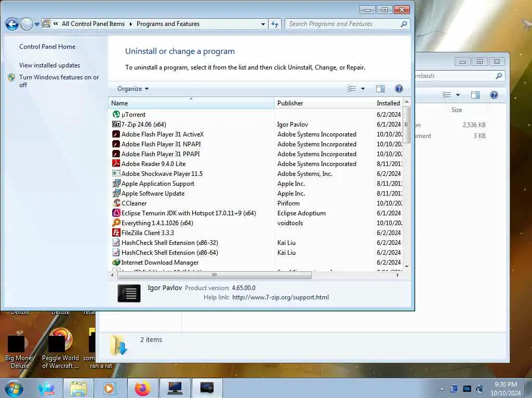The image size is (532, 398).
Task: Click the HashCheck Shell Extension (x86-64) icon
Action: point(116,252)
